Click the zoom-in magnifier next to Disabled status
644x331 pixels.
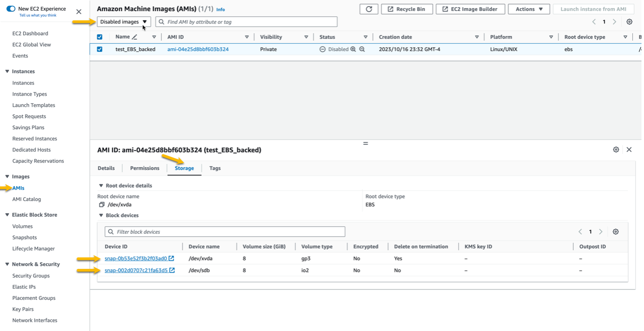353,49
